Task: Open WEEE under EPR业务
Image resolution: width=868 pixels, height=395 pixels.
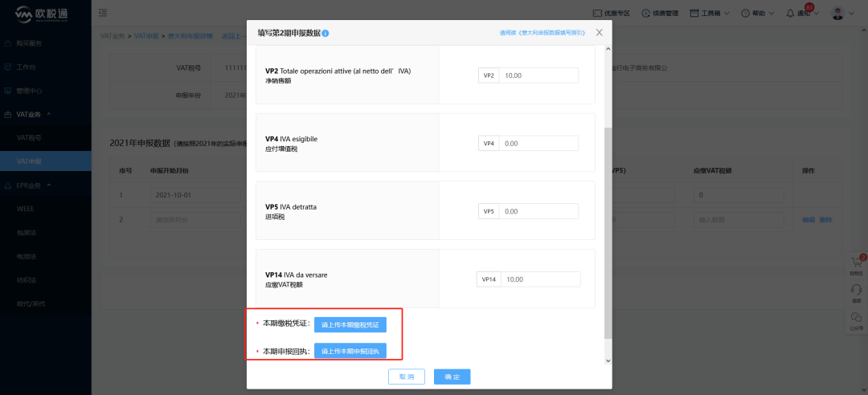Action: [26, 208]
